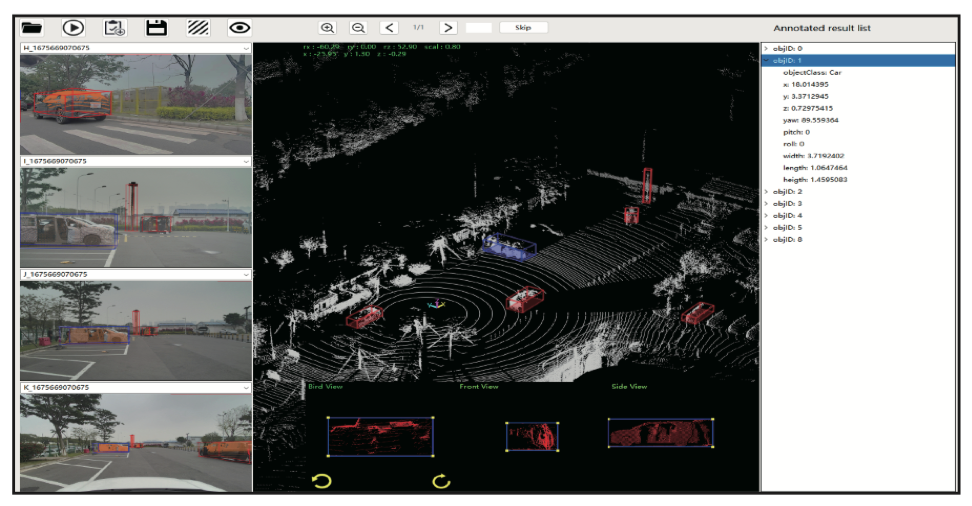This screenshot has width=972, height=506.
Task: Click the I camera image with camouflaged van
Action: (x=136, y=218)
